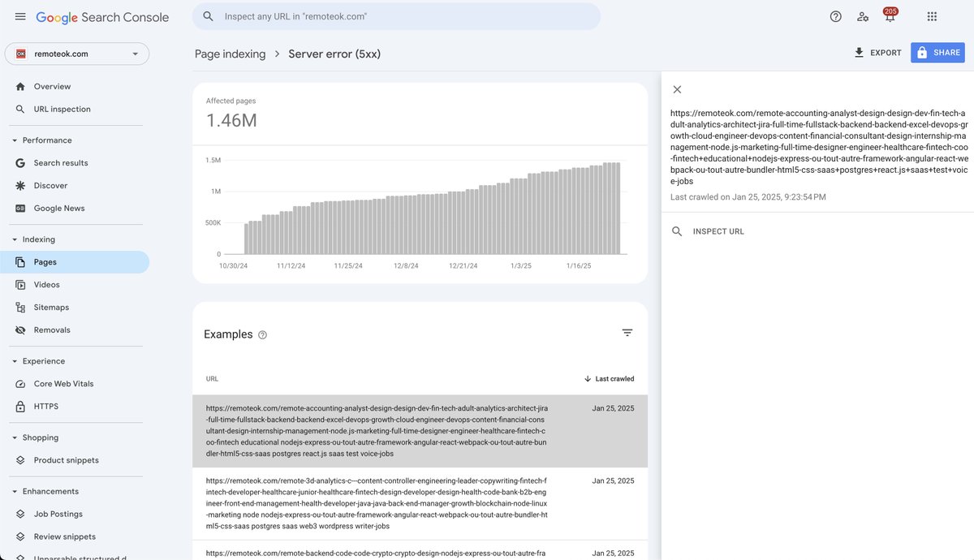974x560 pixels.
Task: Open user and permissions settings icon
Action: [863, 16]
